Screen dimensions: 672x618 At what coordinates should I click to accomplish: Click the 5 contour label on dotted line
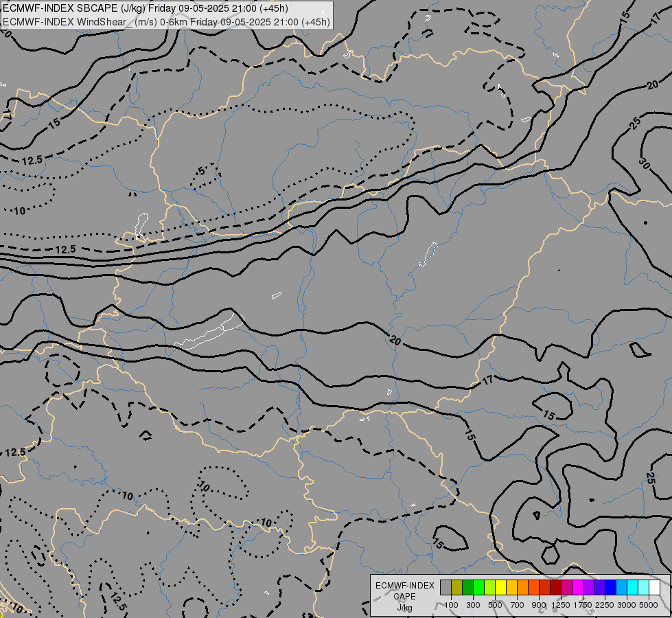coord(202,171)
